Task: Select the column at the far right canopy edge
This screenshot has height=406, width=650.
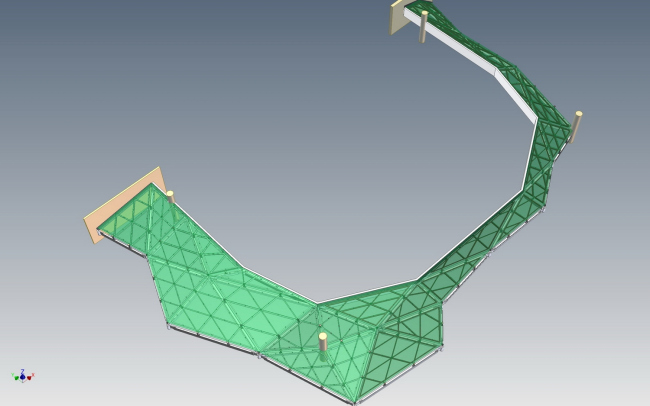Action: [x=577, y=124]
